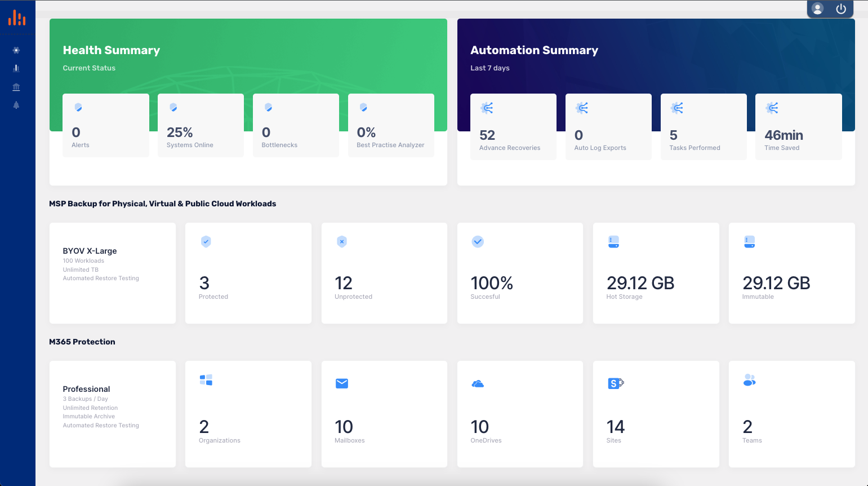This screenshot has height=486, width=868.
Task: Click the SharePoint icon on Sites card
Action: click(x=616, y=383)
